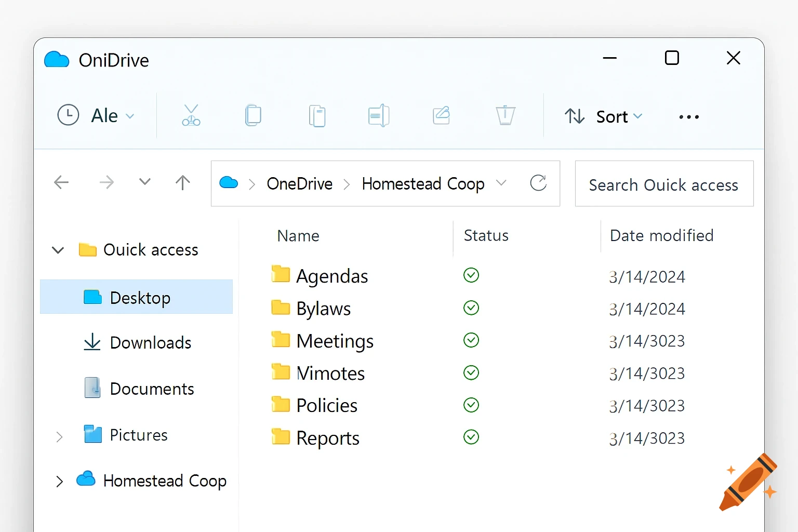This screenshot has width=798, height=532.
Task: Click the Reports folder icon
Action: click(281, 436)
